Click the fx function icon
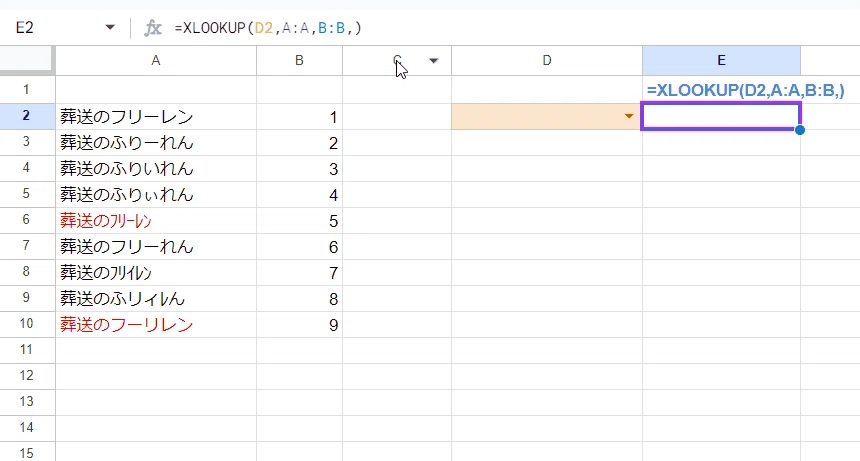The width and height of the screenshot is (860, 461). pos(153,27)
